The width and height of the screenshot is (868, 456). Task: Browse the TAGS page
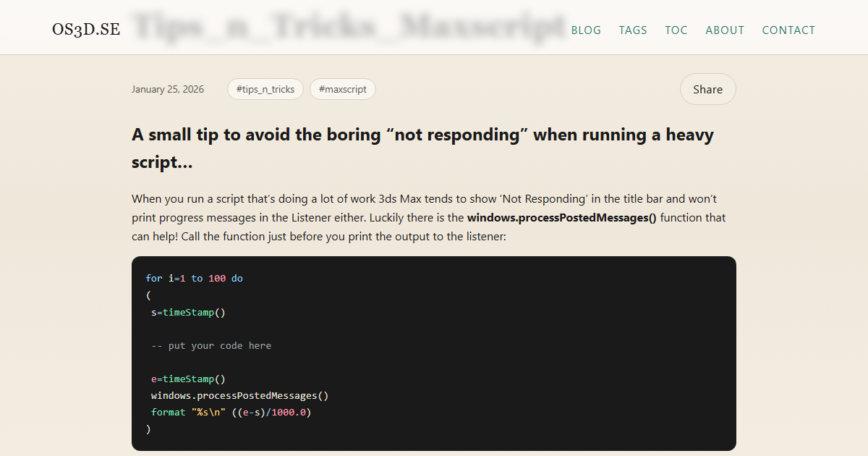click(x=633, y=30)
